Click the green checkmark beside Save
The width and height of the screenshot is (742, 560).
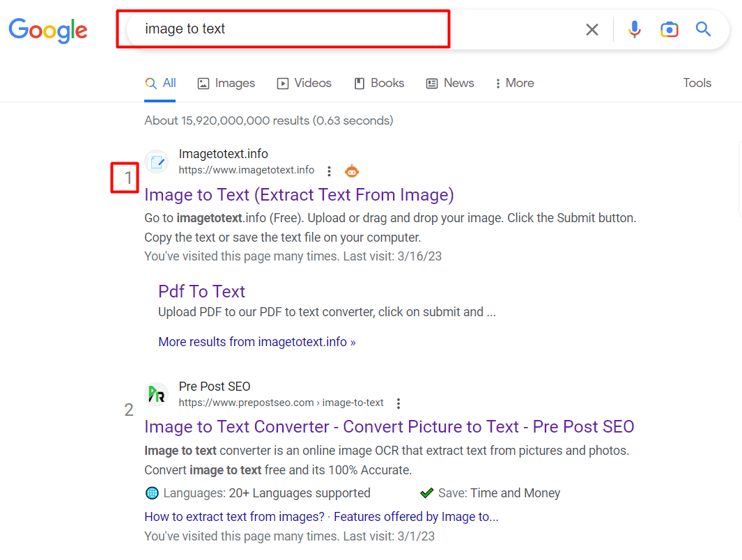coord(427,493)
